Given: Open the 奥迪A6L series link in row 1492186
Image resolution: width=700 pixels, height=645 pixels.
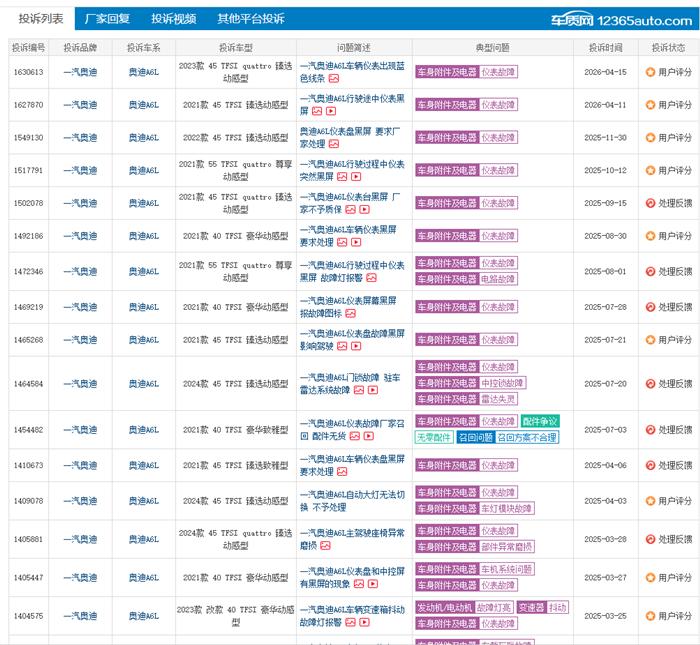Looking at the screenshot, I should (143, 236).
